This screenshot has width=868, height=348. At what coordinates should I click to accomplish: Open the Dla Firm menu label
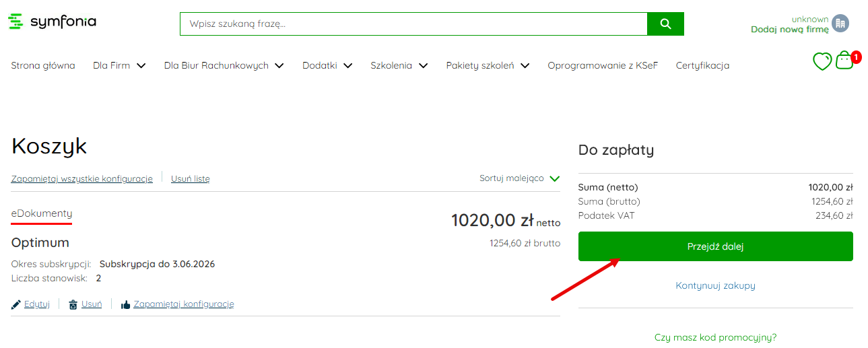pos(112,66)
